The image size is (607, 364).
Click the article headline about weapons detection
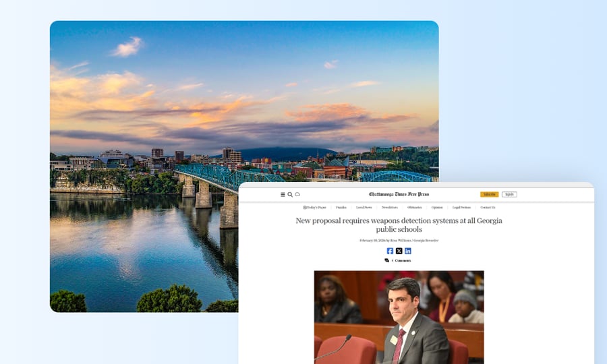tap(399, 225)
